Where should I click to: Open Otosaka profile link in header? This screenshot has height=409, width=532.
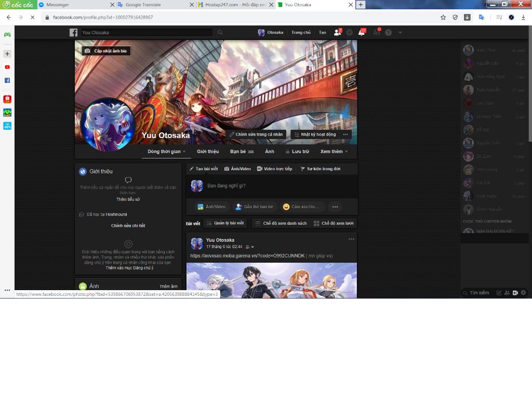[x=271, y=33]
